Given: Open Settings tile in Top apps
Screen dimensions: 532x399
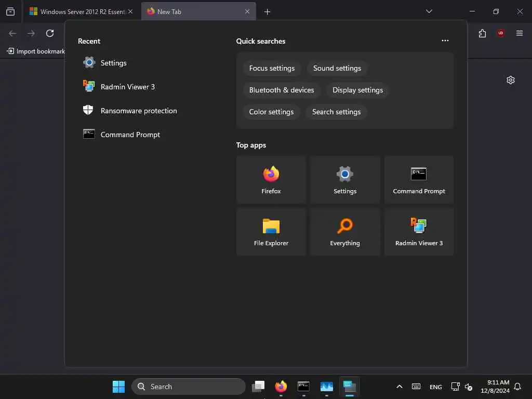Looking at the screenshot, I should tap(345, 180).
